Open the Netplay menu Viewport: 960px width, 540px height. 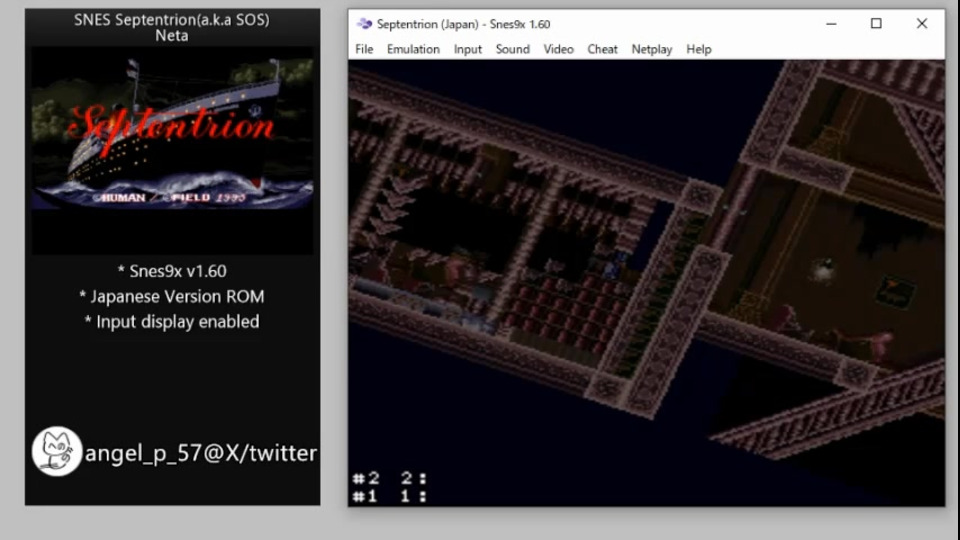pyautogui.click(x=651, y=49)
